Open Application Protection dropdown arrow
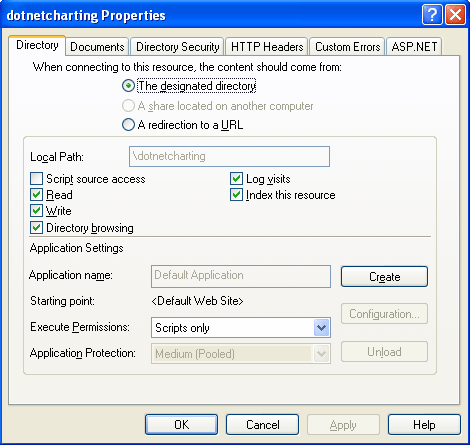 [322, 354]
